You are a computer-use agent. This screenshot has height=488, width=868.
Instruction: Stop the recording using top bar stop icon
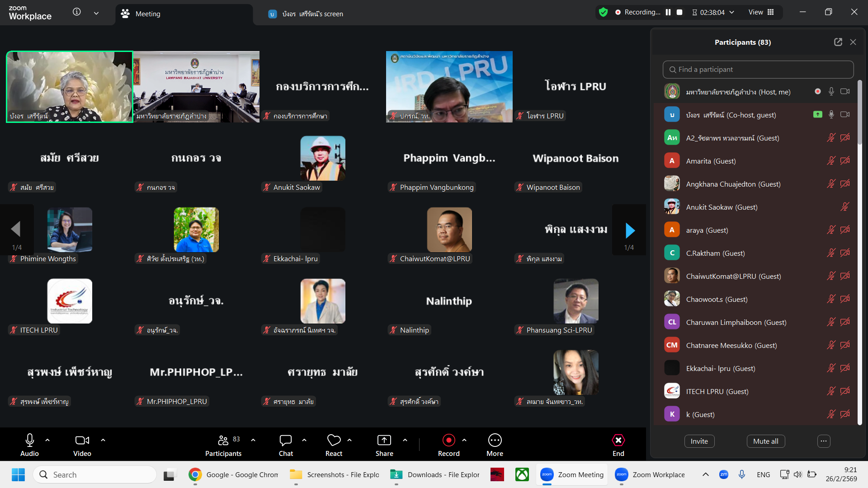click(679, 12)
